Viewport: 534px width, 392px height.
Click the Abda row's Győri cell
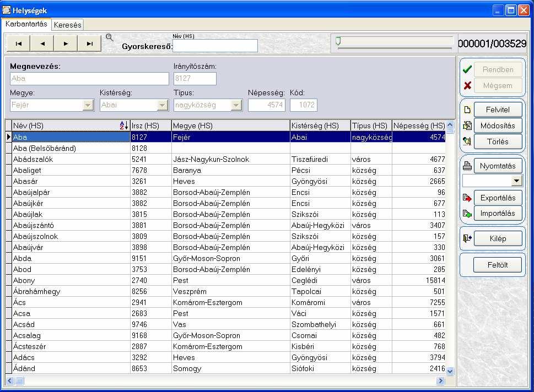click(x=320, y=258)
